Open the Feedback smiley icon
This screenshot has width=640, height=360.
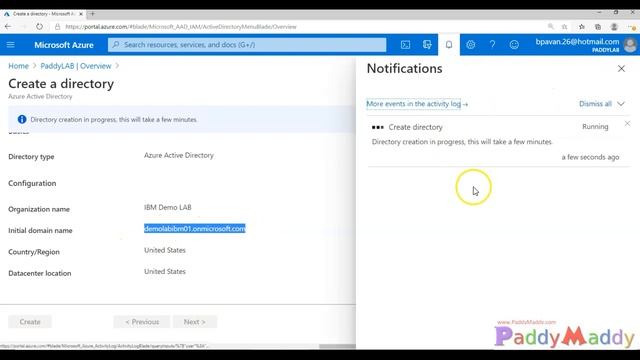point(514,45)
